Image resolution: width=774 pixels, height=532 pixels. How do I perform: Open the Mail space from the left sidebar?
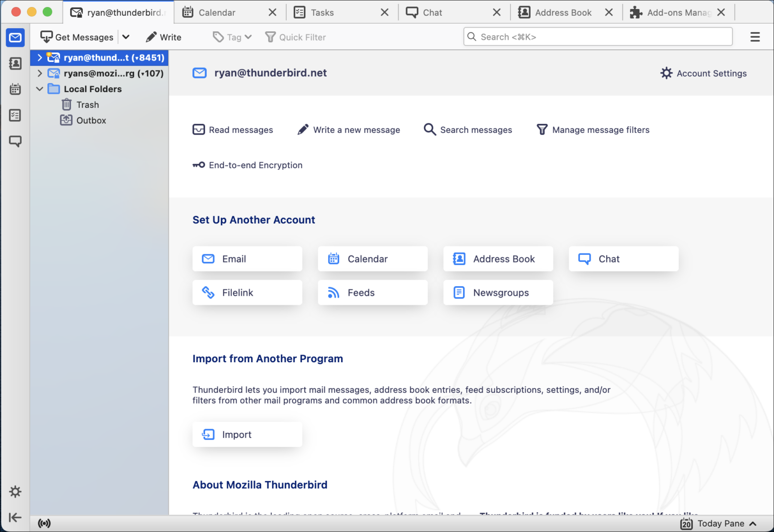15,37
